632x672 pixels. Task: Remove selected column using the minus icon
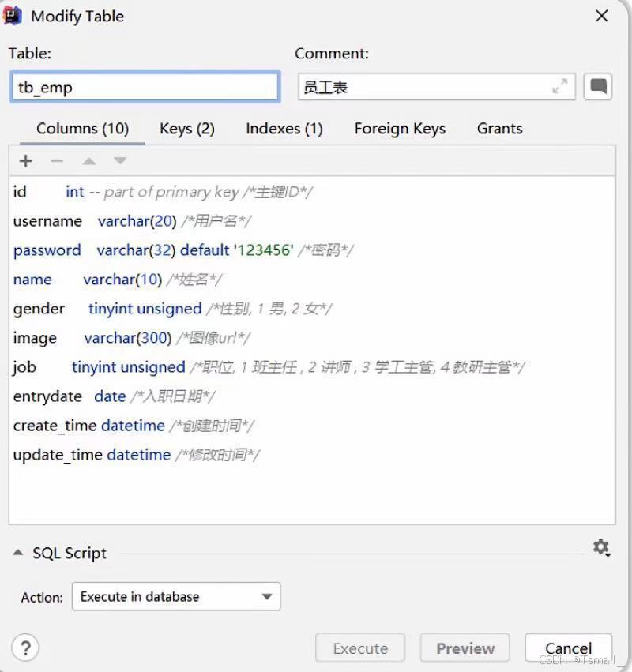point(57,160)
